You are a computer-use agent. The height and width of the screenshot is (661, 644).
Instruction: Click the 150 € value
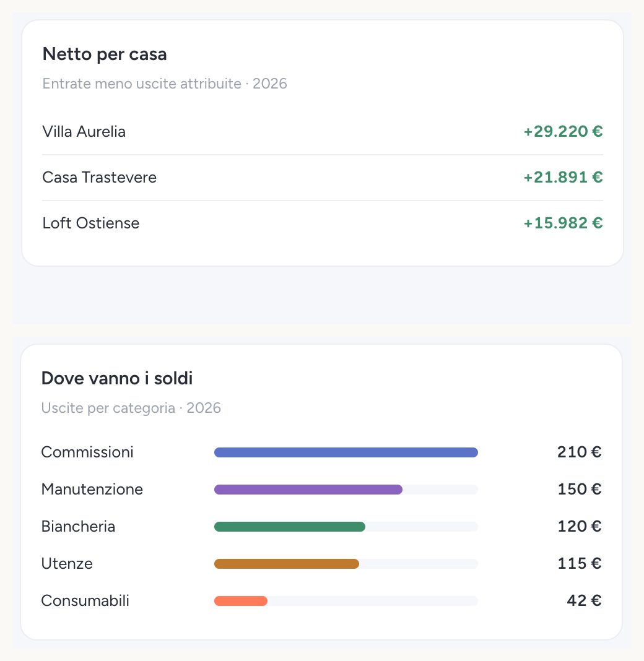580,489
